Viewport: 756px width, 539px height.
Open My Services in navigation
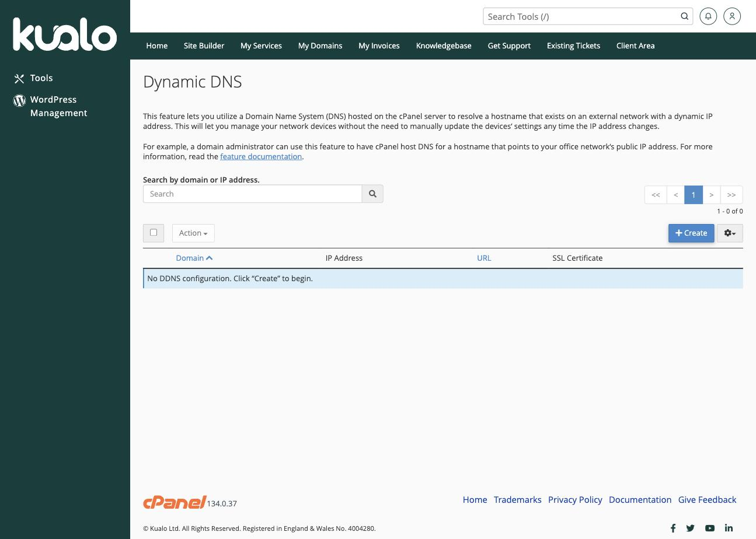pos(261,45)
